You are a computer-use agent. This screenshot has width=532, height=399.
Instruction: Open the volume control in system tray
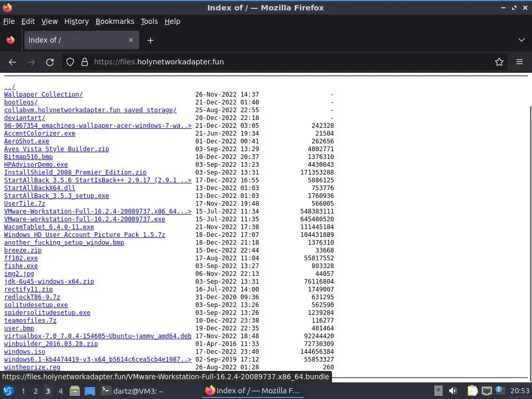[453, 391]
